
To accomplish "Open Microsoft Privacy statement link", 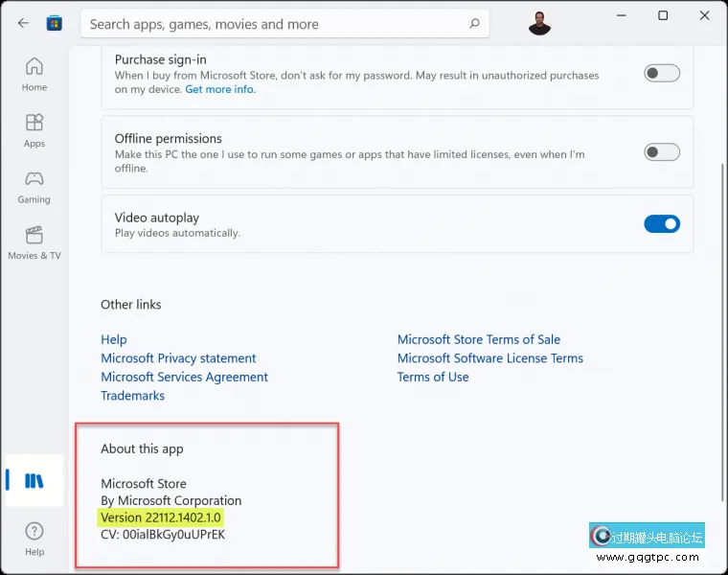I will click(x=178, y=358).
